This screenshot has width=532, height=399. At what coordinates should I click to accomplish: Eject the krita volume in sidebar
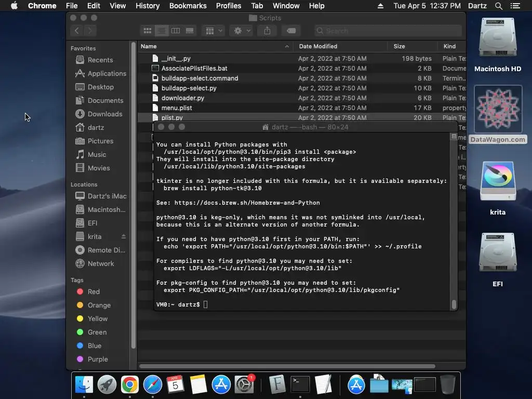pos(124,236)
